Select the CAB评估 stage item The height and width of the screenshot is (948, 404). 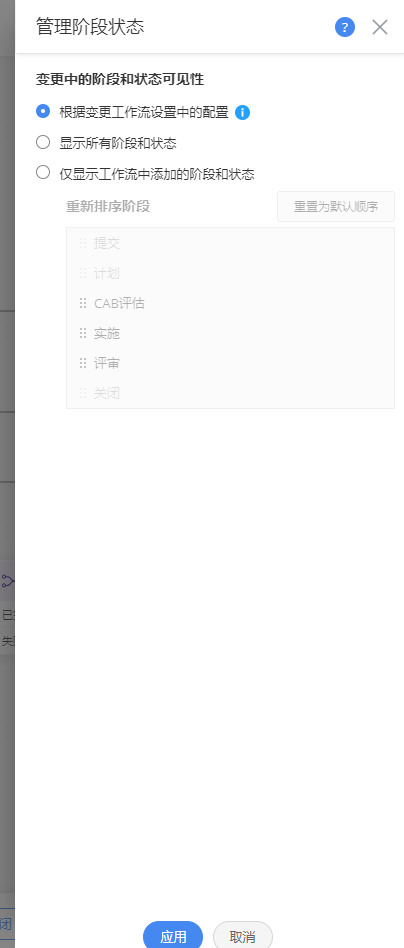(x=230, y=303)
